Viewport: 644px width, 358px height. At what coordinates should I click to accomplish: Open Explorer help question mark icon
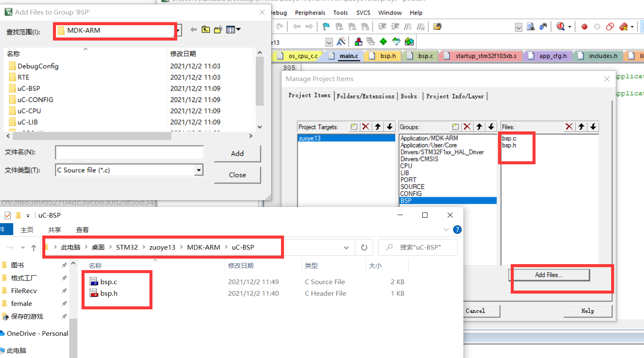click(457, 230)
